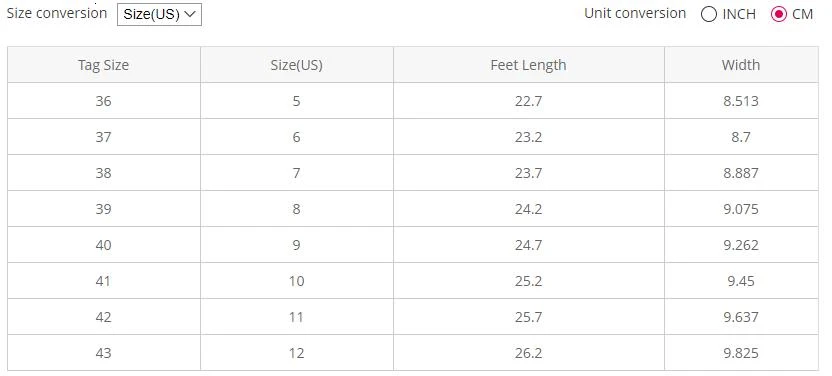Click the width 9.825 cell
This screenshot has width=832, height=376.
741,353
